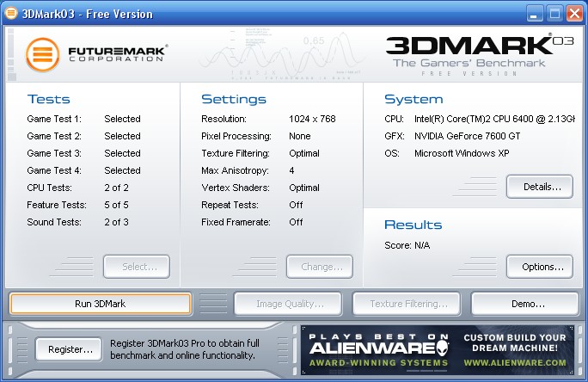Open system Details button
This screenshot has width=588, height=382.
[540, 187]
